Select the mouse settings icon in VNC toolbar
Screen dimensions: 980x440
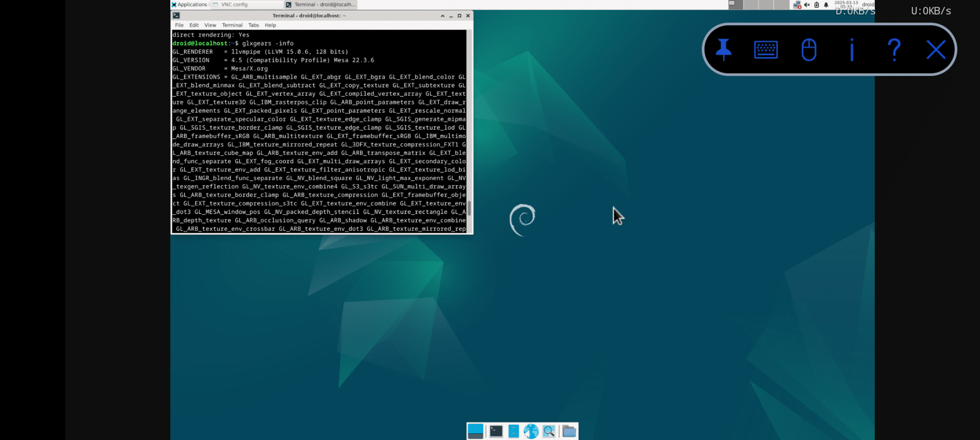[809, 49]
